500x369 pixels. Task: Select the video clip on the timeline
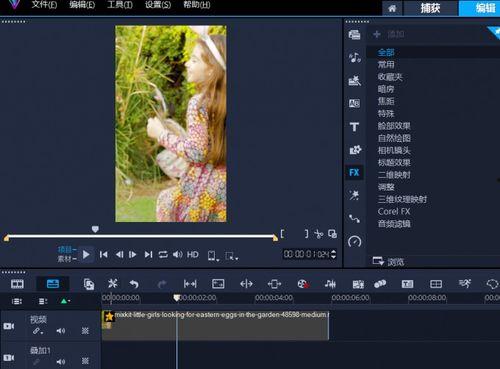coord(215,325)
